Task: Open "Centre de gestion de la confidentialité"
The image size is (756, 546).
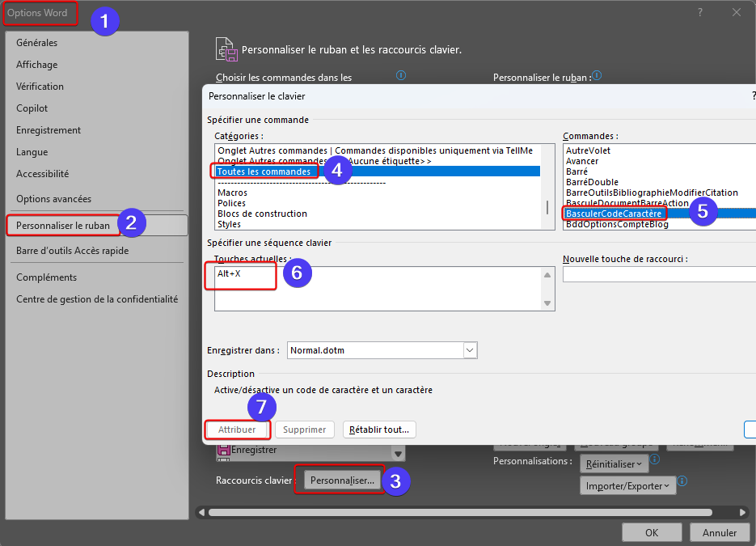Action: click(x=97, y=299)
